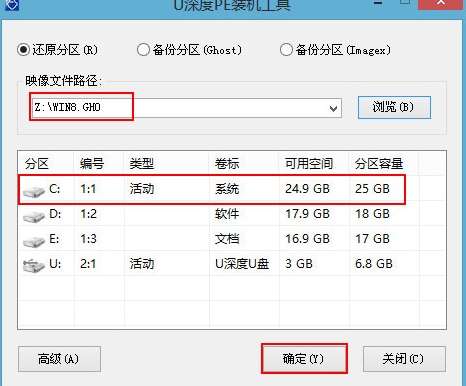Select the 还原分区 (R) radio button
This screenshot has height=386, width=466.
pyautogui.click(x=24, y=50)
